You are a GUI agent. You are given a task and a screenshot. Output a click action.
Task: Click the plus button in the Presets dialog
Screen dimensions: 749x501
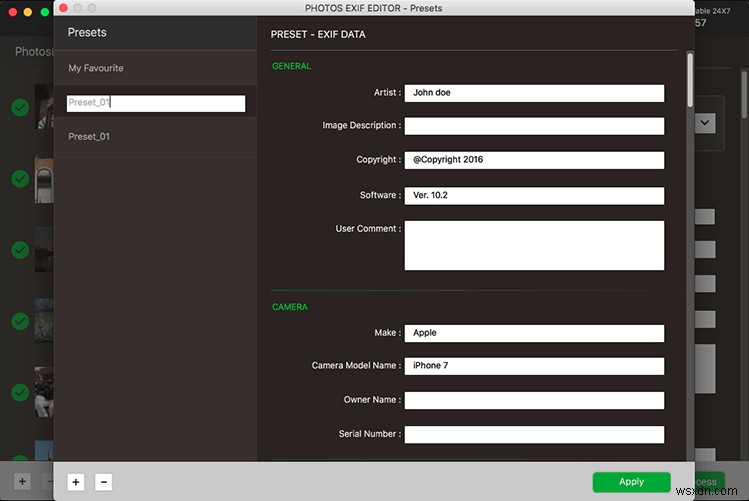pyautogui.click(x=75, y=481)
